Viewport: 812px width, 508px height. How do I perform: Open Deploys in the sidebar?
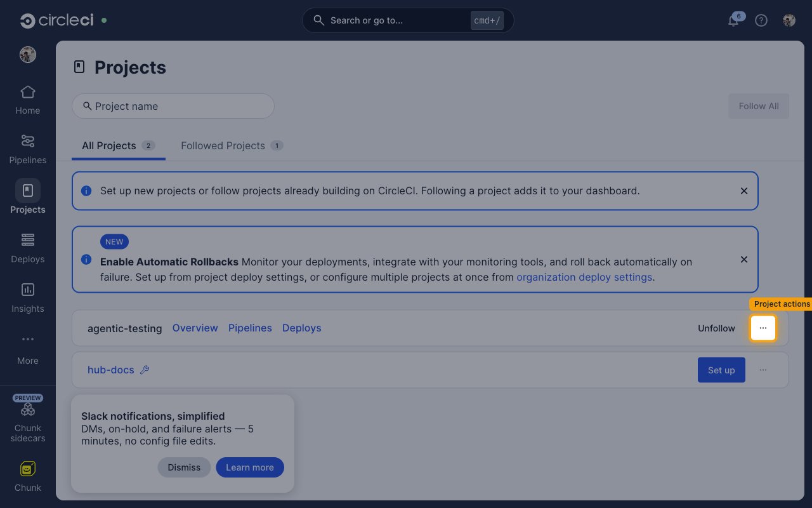click(28, 249)
